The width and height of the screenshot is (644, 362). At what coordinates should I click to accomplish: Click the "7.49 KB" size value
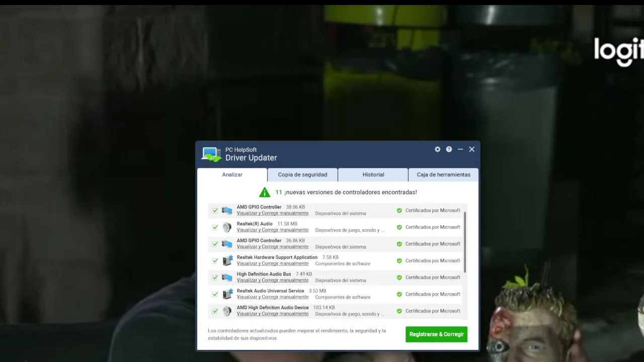click(304, 274)
